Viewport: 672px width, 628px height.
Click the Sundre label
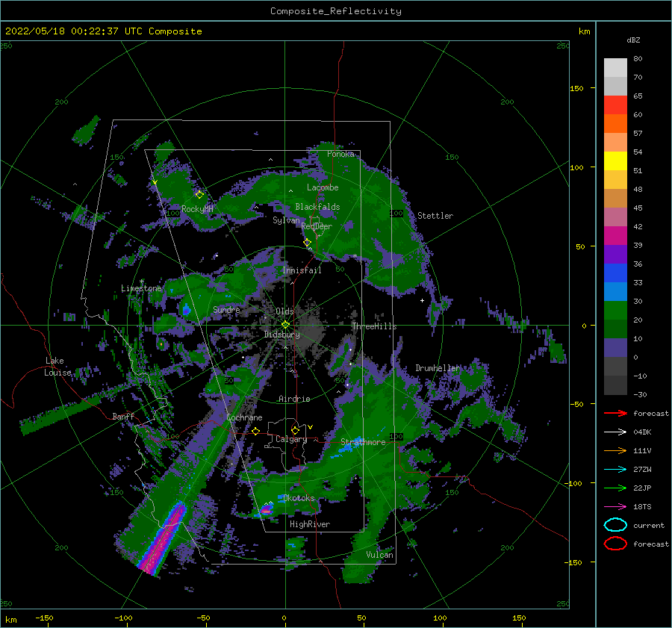tap(226, 309)
